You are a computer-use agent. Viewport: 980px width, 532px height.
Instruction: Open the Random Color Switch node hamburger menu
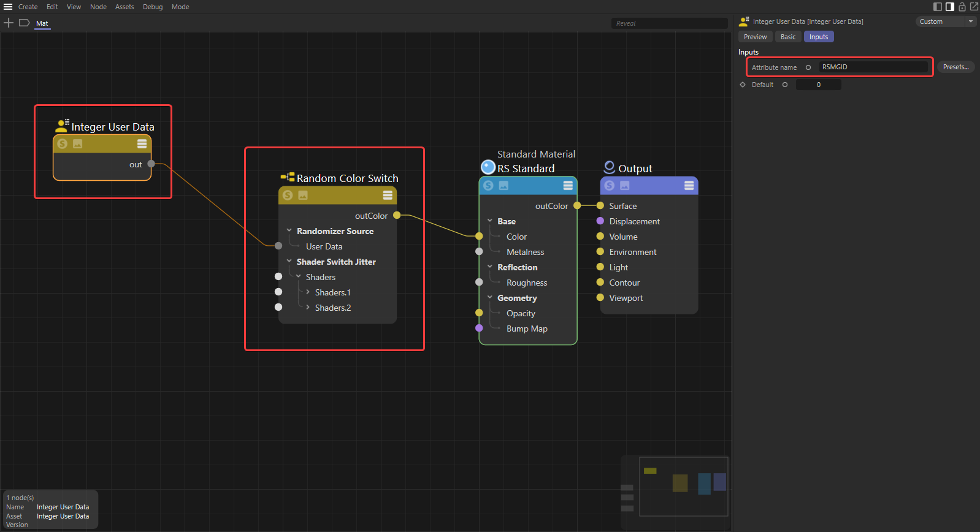[x=388, y=195]
